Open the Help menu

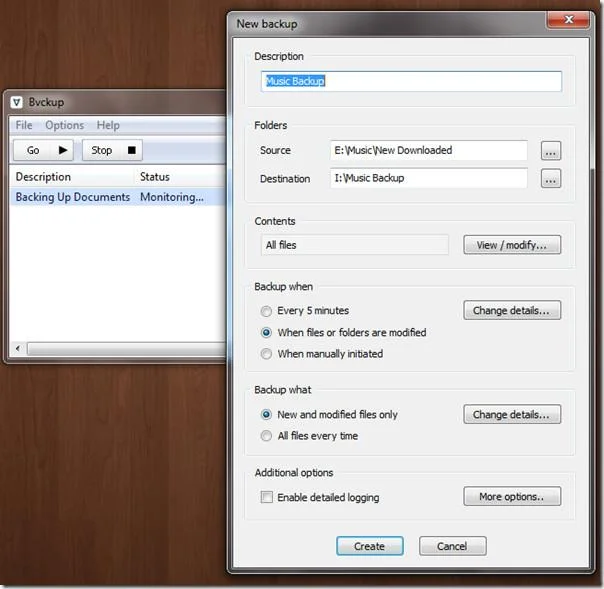coord(108,125)
